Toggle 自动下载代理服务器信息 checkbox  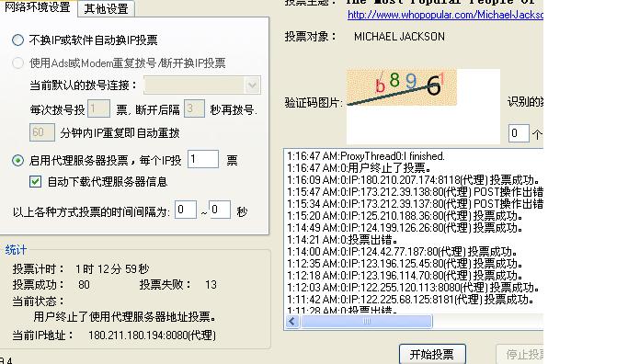tap(35, 182)
